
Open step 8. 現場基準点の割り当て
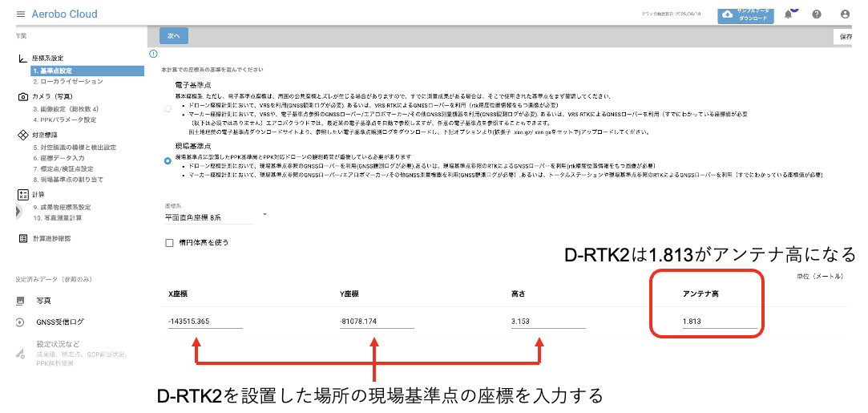[x=67, y=180]
